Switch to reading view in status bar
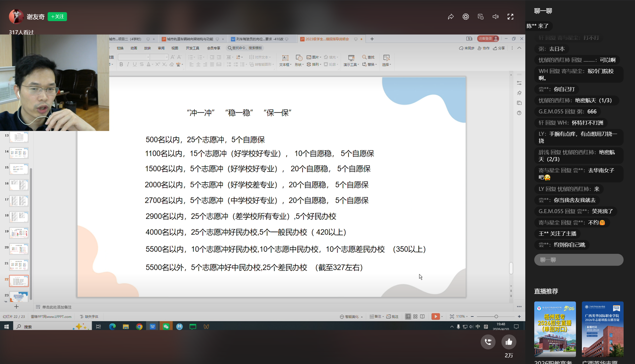Viewport: 635px width, 364px height. click(422, 317)
